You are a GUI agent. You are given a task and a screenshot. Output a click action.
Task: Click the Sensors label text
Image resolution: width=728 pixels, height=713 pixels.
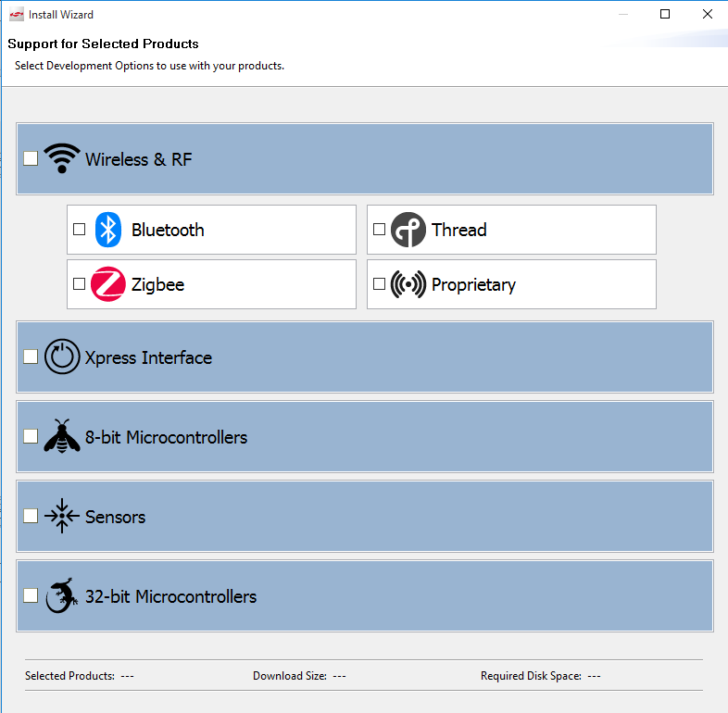point(115,517)
